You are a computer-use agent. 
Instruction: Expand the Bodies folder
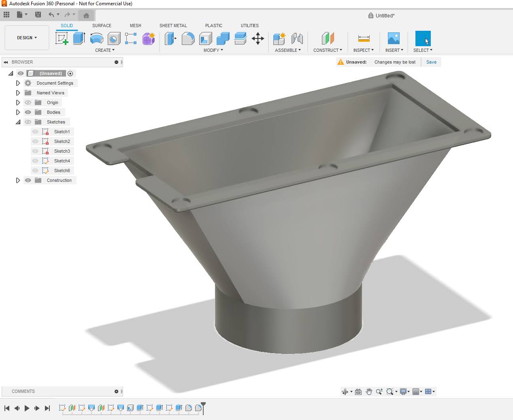(x=18, y=112)
